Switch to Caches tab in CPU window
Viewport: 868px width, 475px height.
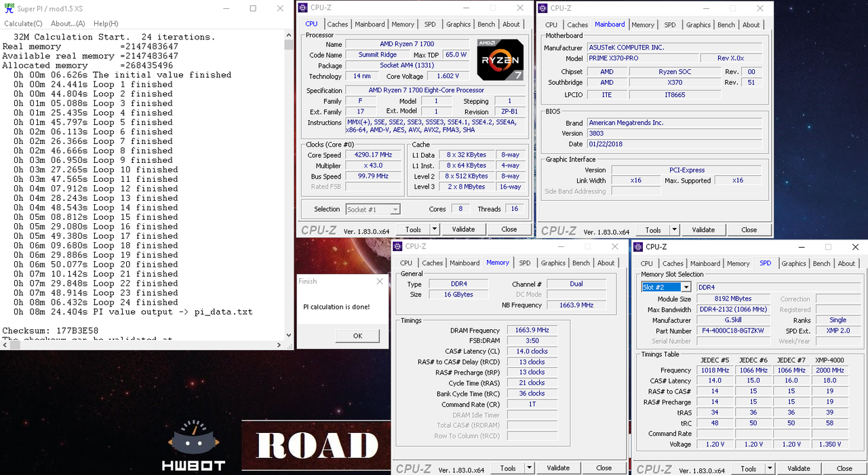[x=338, y=24]
